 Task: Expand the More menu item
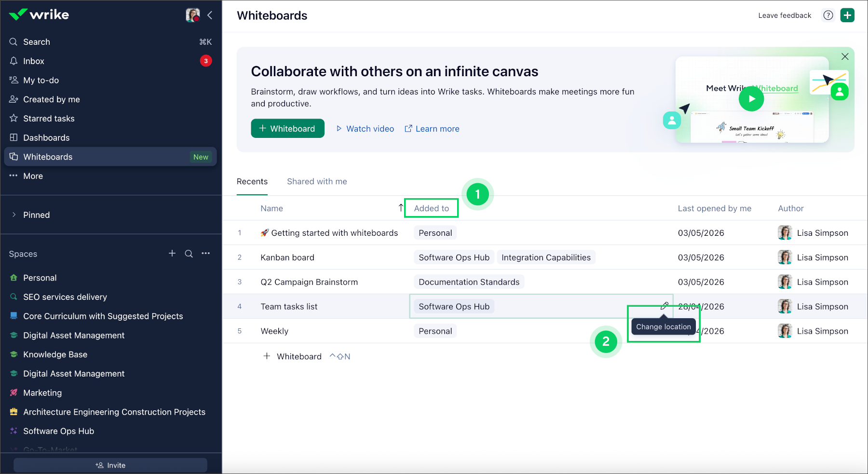pos(110,176)
